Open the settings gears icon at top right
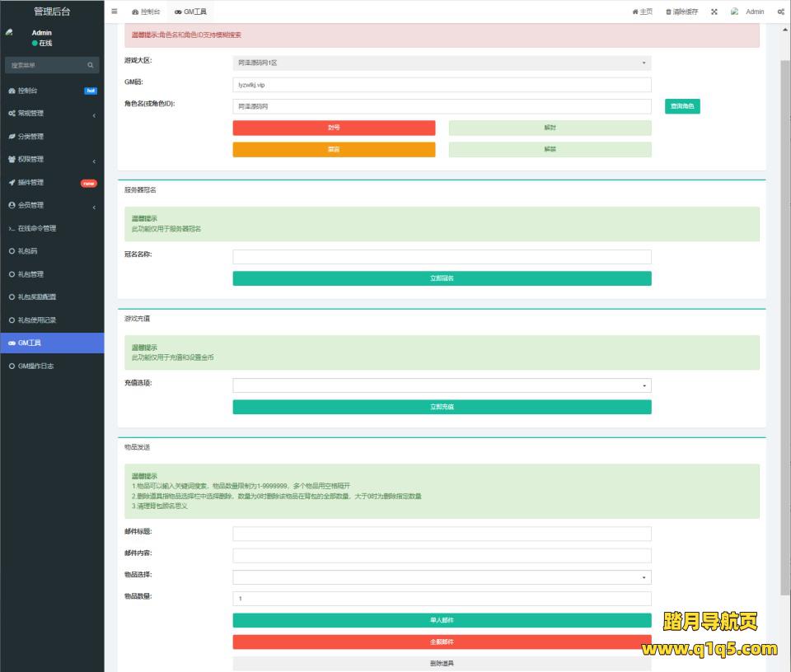 coord(780,12)
